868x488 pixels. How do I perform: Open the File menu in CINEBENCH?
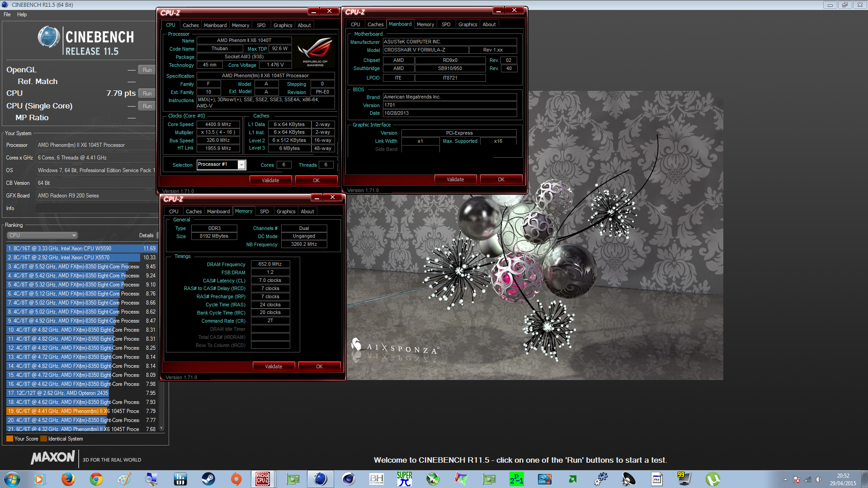[7, 14]
